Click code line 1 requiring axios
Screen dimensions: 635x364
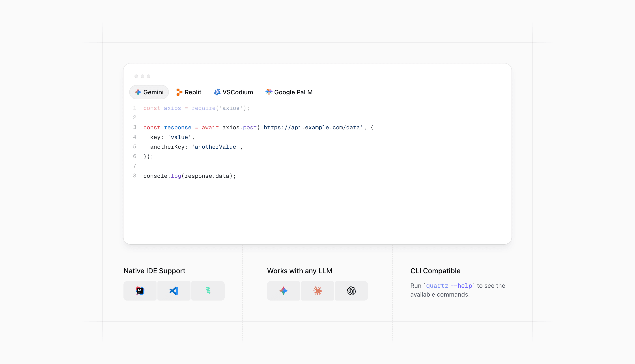click(x=196, y=108)
